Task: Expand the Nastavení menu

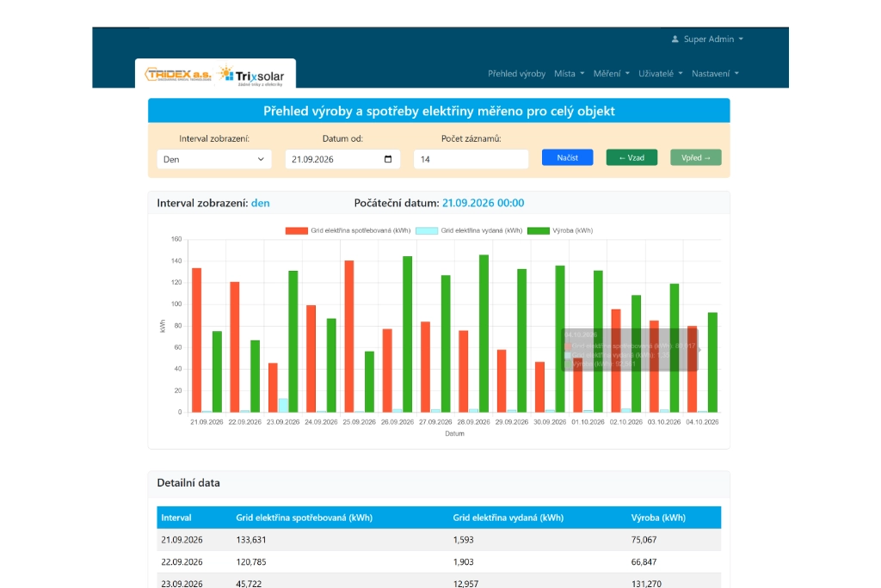Action: (x=715, y=74)
